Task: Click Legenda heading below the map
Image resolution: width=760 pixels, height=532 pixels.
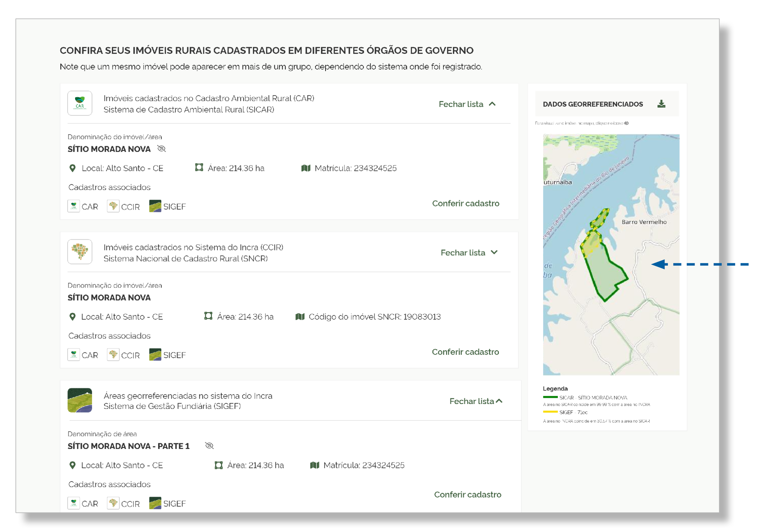Action: click(555, 389)
